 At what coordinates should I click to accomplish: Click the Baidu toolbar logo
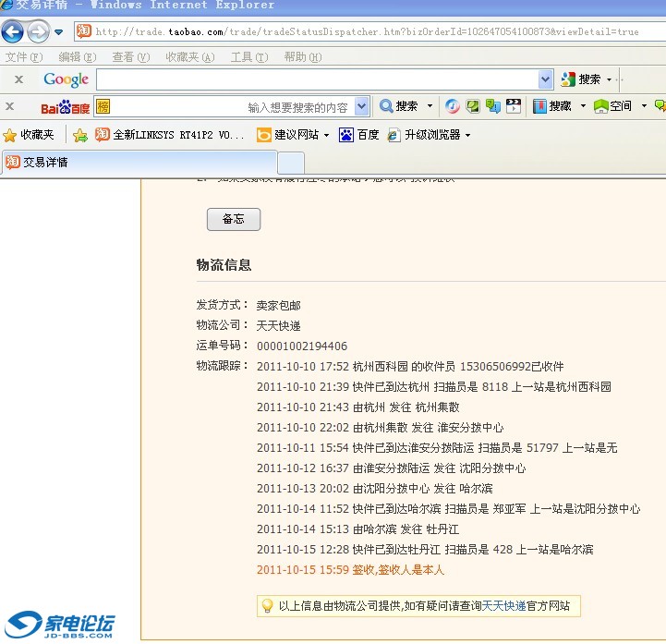[64, 106]
